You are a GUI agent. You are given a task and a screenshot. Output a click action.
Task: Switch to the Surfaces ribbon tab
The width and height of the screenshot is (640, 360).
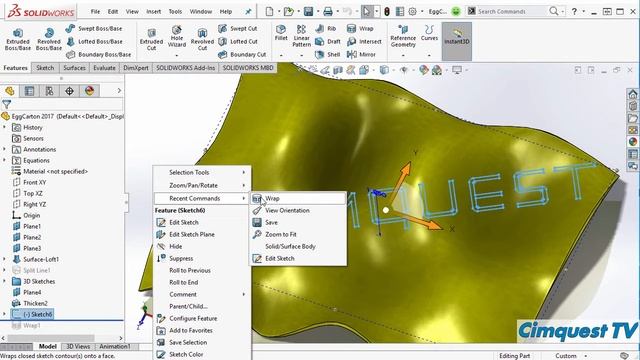[74, 68]
